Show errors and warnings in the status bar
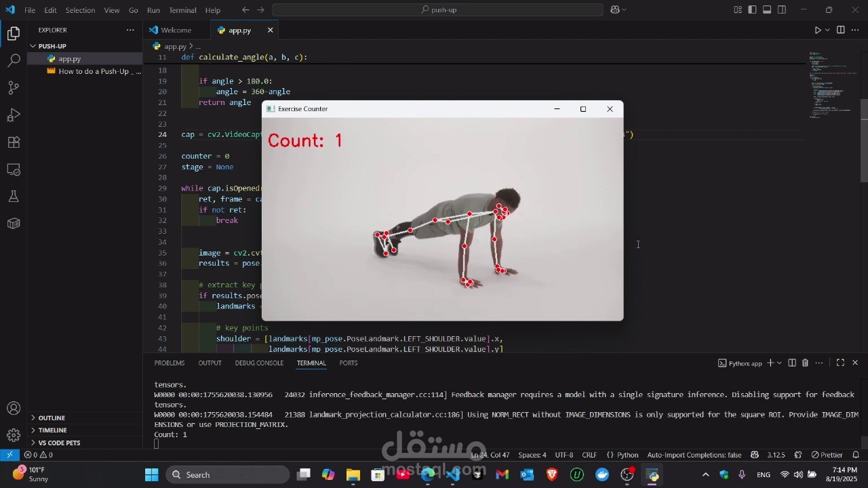This screenshot has height=488, width=868. 38,455
